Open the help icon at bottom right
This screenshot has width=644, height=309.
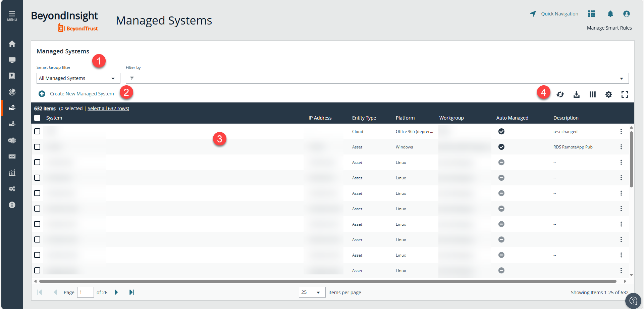pos(633,301)
